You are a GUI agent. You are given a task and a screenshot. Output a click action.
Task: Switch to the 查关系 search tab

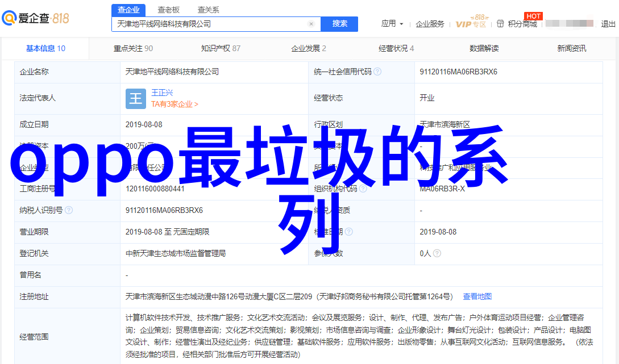(209, 10)
